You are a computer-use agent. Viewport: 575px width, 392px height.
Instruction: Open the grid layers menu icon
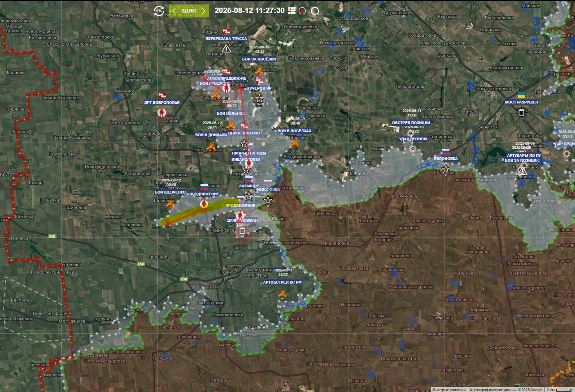point(292,10)
